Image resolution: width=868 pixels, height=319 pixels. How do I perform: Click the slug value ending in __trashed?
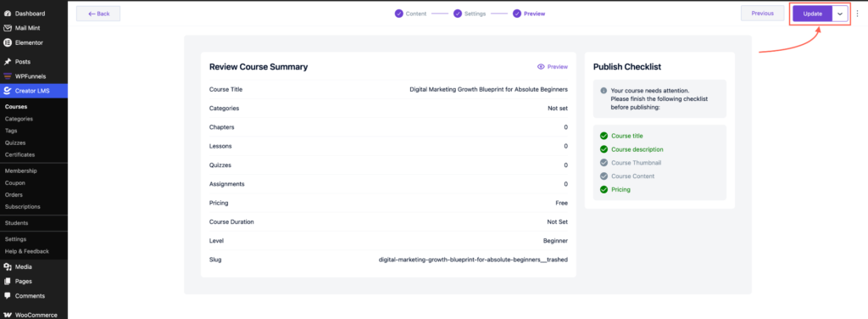[473, 260]
